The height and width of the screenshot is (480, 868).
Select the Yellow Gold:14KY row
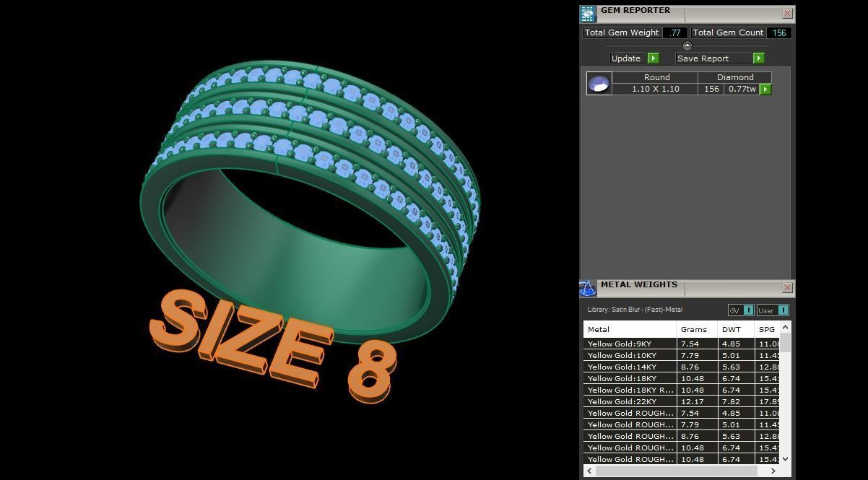[x=681, y=367]
